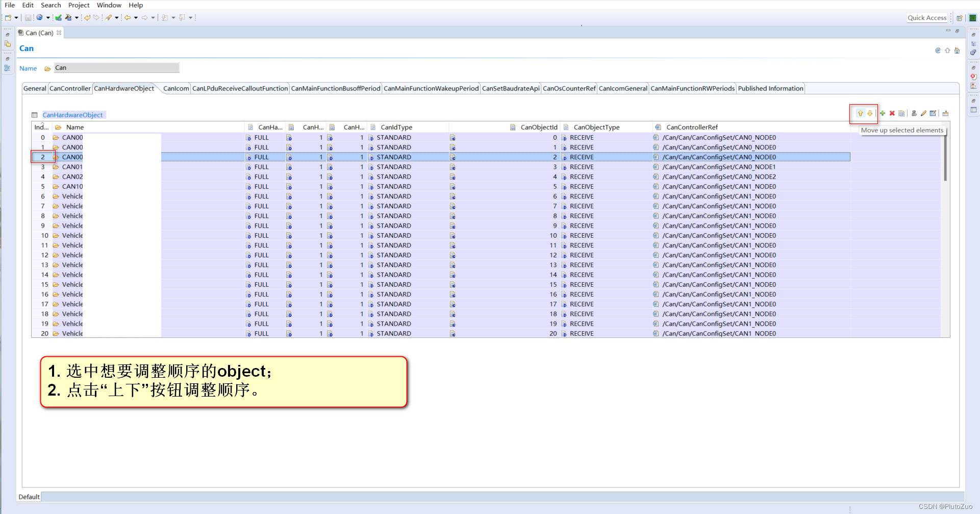
Task: Open the File menu
Action: click(x=10, y=5)
